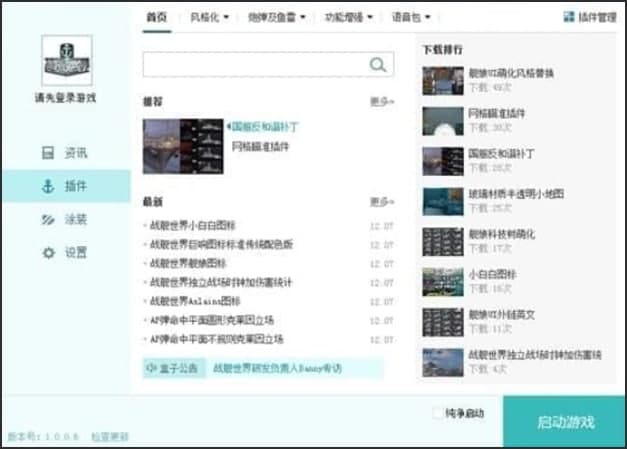Switch to the 首页 tab
This screenshot has width=627, height=449.
tap(155, 17)
